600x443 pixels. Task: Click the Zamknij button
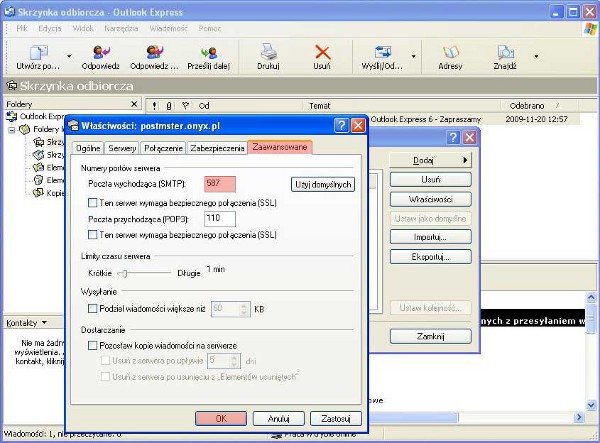click(430, 336)
